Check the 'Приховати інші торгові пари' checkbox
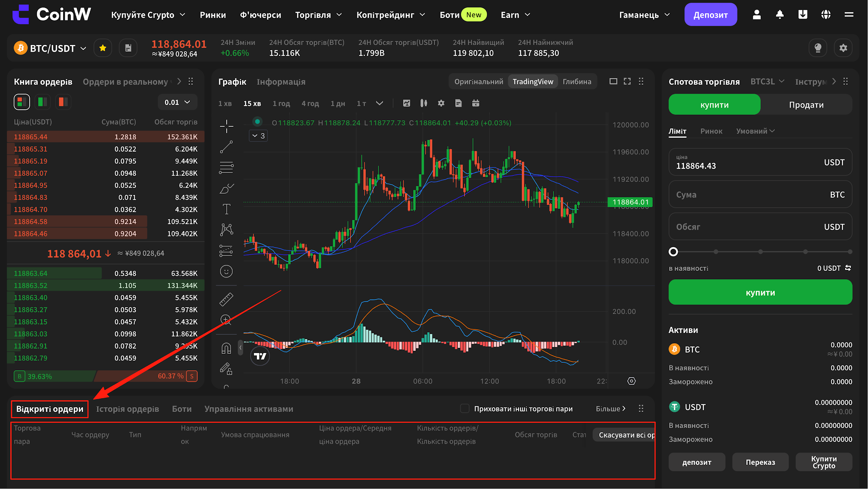Viewport: 868px width, 489px height. [x=465, y=408]
